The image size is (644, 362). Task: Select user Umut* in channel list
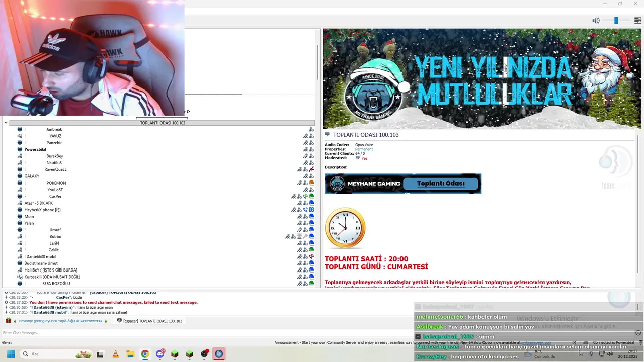tap(55, 230)
